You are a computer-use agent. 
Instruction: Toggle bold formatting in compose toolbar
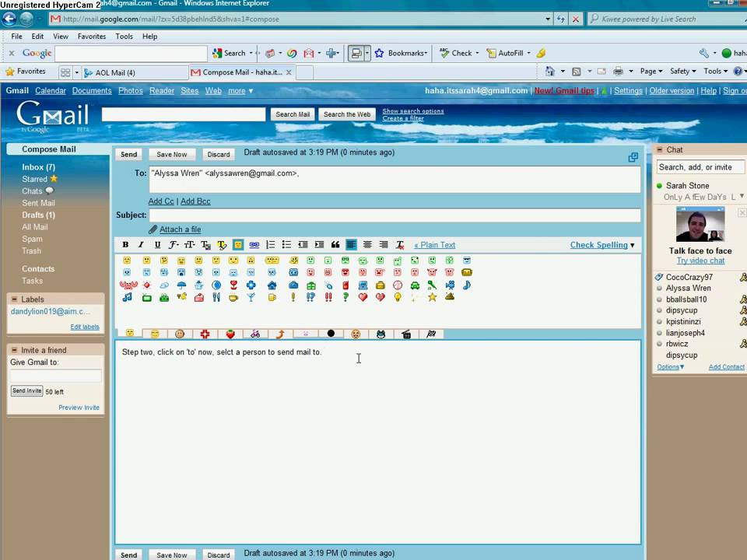point(125,245)
